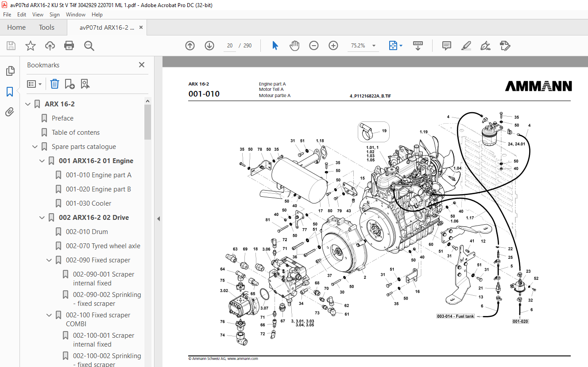Open the Preface bookmark
The image size is (588, 367).
tap(62, 118)
